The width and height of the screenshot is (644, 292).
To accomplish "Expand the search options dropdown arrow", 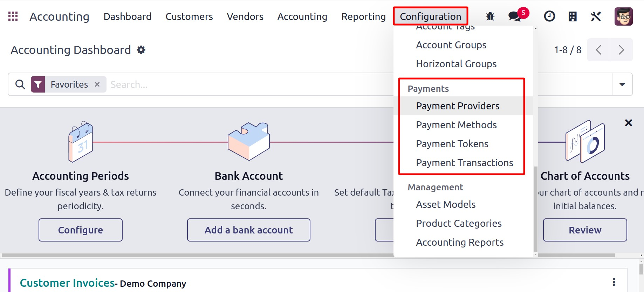I will [x=622, y=84].
